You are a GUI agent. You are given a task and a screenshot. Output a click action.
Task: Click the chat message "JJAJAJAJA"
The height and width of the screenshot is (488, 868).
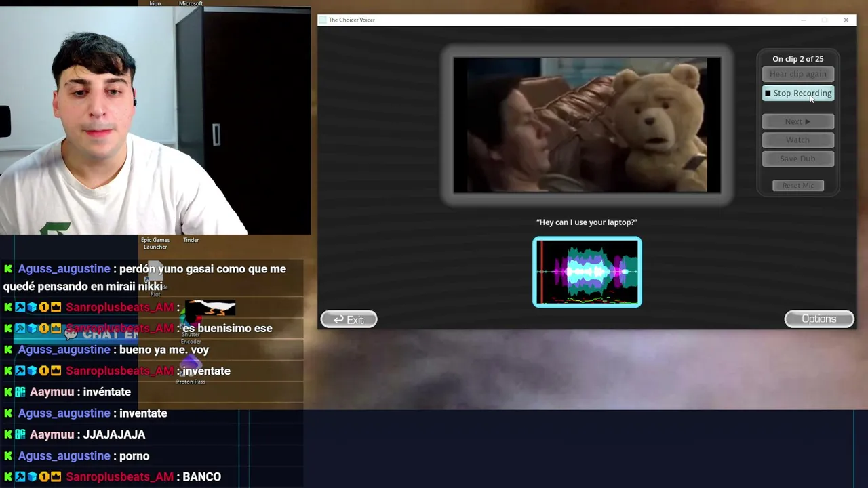(x=115, y=434)
